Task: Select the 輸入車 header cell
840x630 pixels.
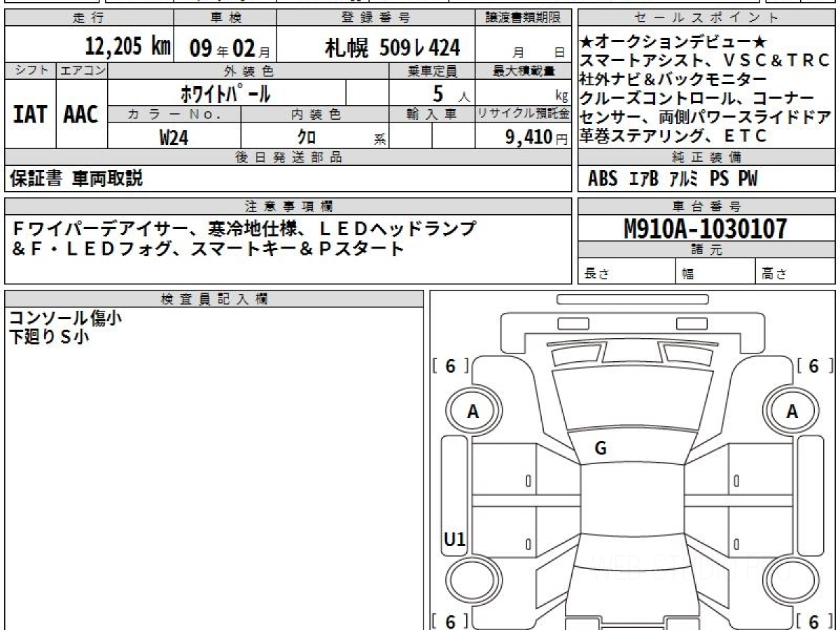Action: (x=432, y=114)
